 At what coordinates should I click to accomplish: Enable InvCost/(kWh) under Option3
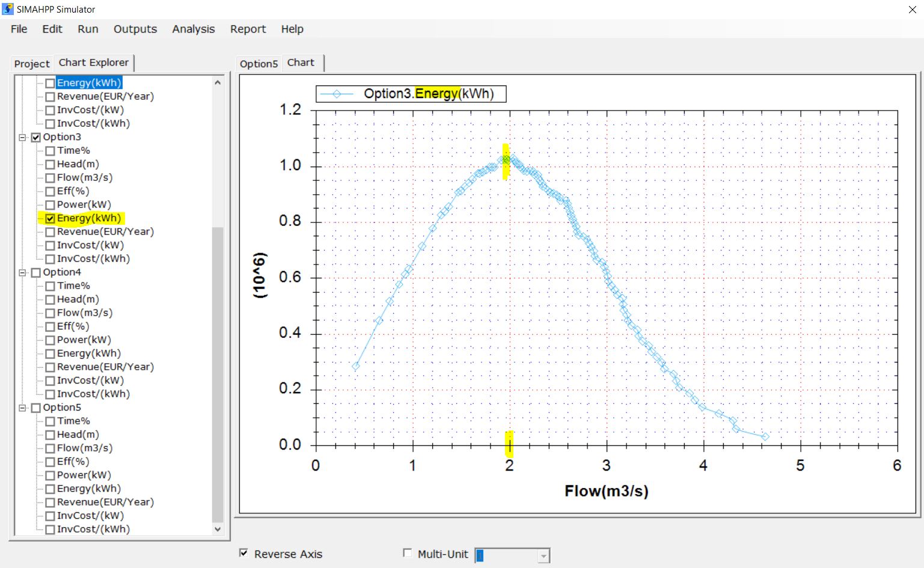point(50,259)
